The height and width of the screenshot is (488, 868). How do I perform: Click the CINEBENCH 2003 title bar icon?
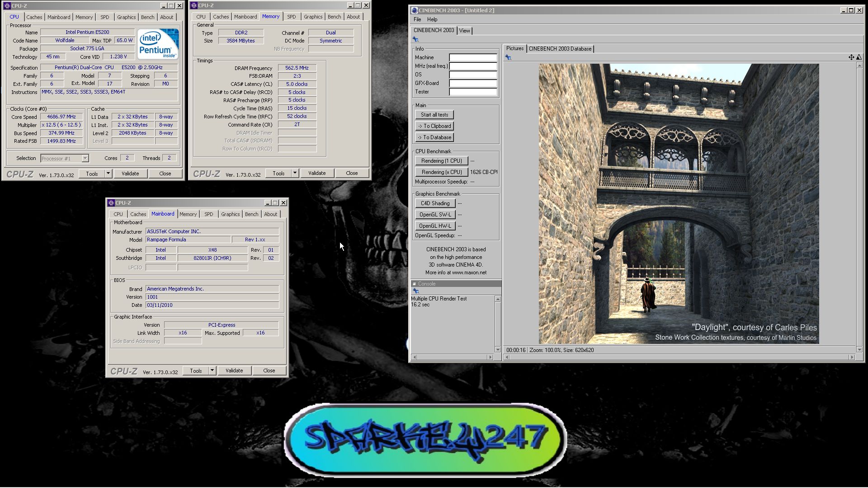pos(414,10)
